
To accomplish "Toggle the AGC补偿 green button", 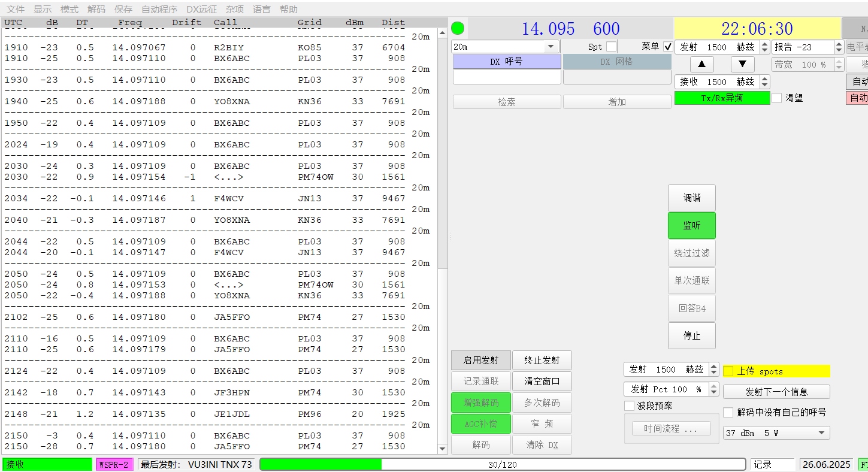I will click(481, 423).
